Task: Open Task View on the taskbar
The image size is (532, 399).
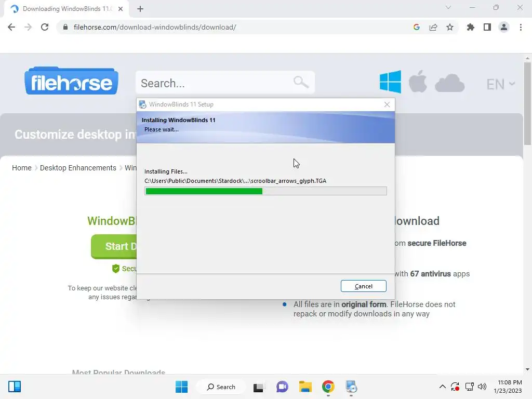Action: click(x=258, y=387)
